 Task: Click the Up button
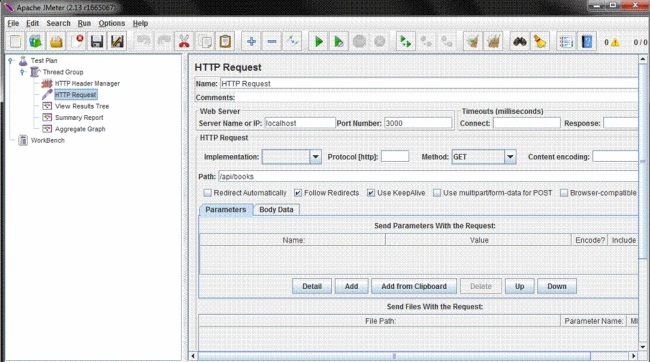[x=519, y=286]
